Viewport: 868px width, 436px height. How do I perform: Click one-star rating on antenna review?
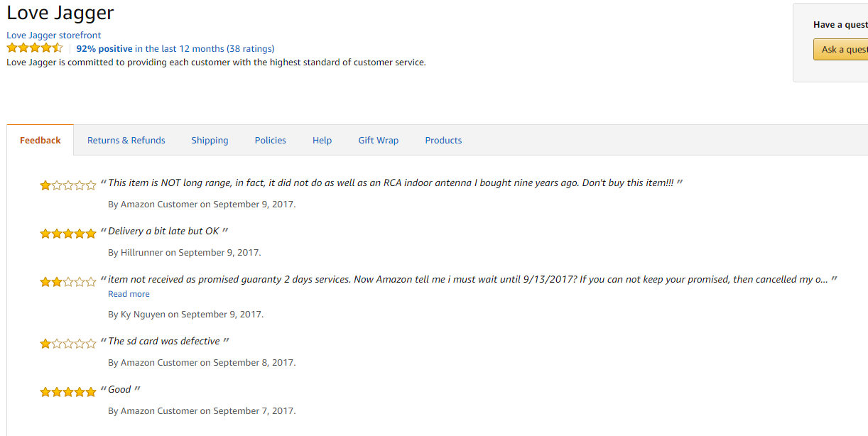tap(68, 185)
